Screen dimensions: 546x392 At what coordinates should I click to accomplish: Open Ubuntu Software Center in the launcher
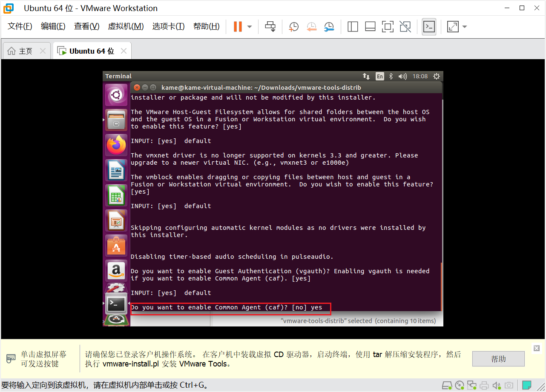(x=116, y=246)
